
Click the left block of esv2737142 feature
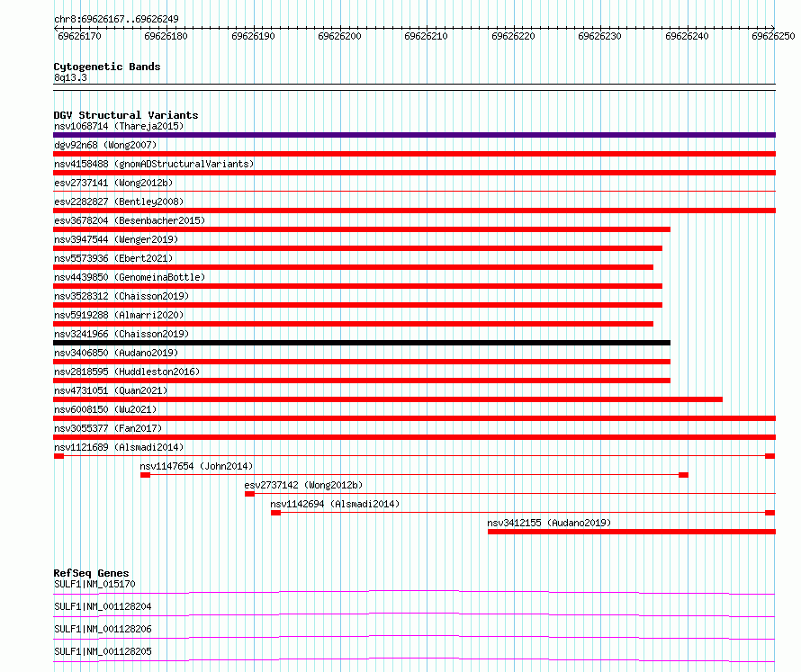pyautogui.click(x=249, y=494)
